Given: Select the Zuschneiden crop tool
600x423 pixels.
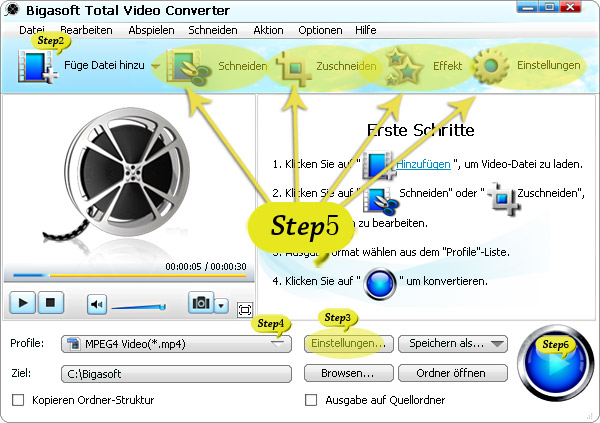Looking at the screenshot, I should tap(294, 69).
